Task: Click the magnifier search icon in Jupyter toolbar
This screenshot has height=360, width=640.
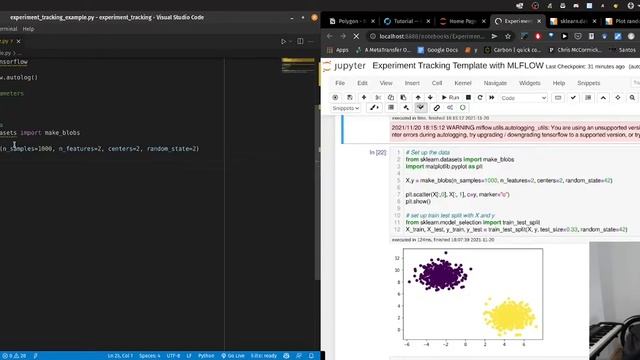Action: (632, 98)
